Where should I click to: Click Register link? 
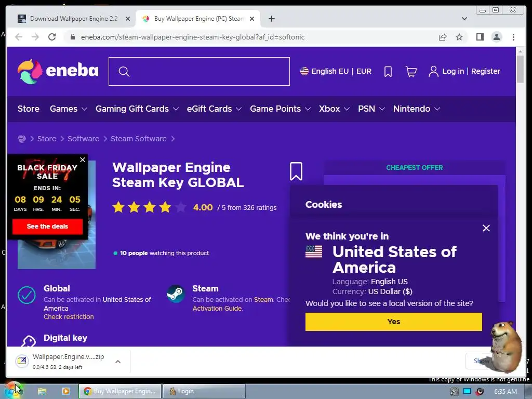pyautogui.click(x=486, y=71)
